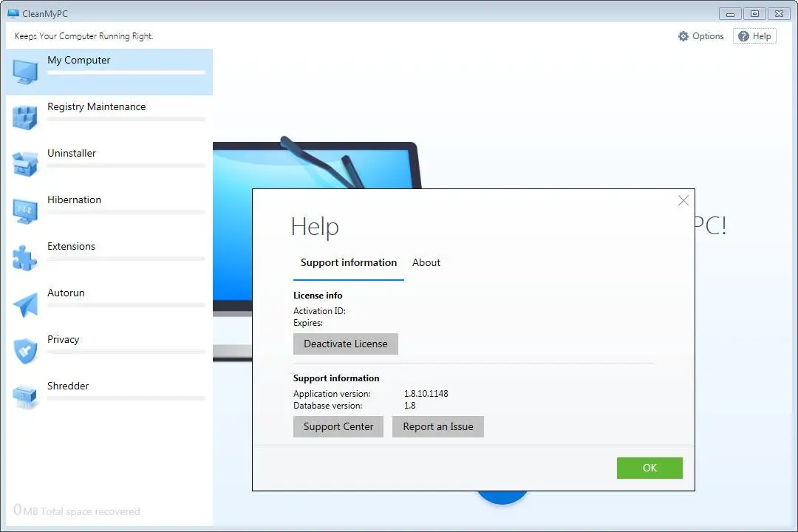Image resolution: width=798 pixels, height=532 pixels.
Task: Click the application version number 1.8.10.1148
Action: point(426,394)
